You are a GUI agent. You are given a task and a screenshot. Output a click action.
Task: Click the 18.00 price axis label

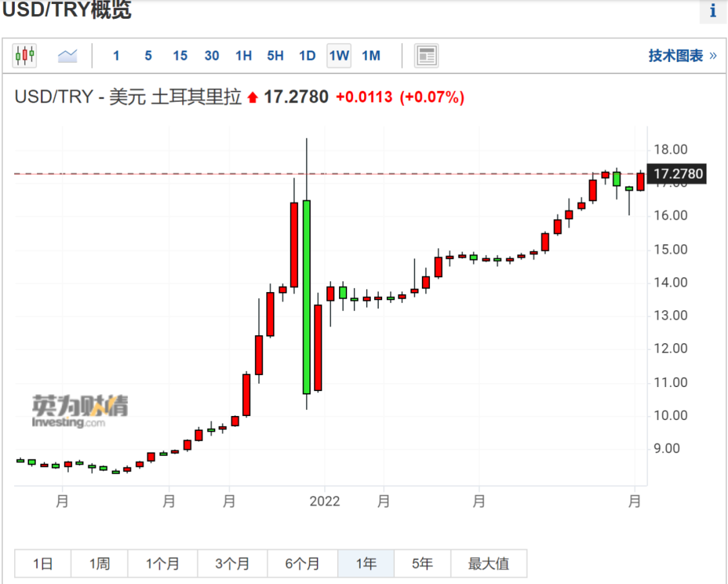click(x=671, y=150)
